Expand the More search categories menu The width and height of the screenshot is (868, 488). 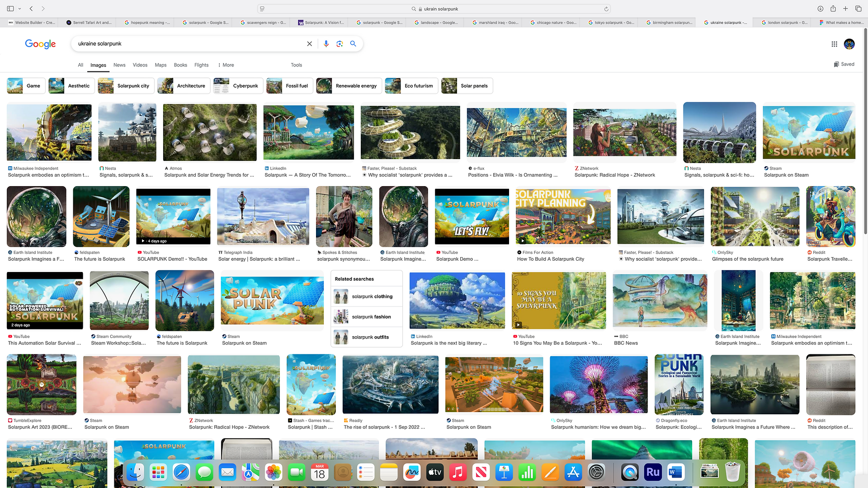point(226,65)
